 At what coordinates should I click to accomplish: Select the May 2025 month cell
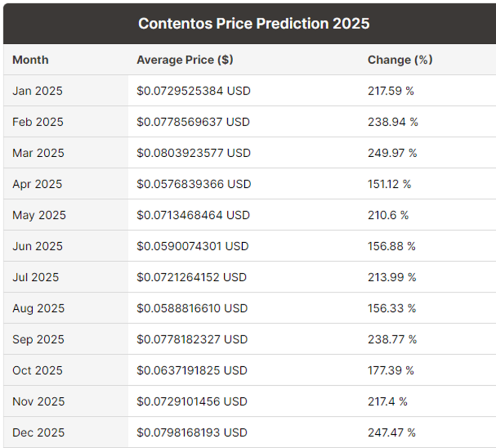click(x=39, y=215)
